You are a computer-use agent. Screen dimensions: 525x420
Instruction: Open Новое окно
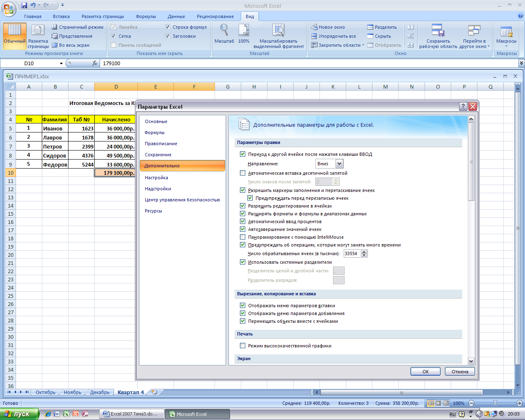click(x=328, y=27)
